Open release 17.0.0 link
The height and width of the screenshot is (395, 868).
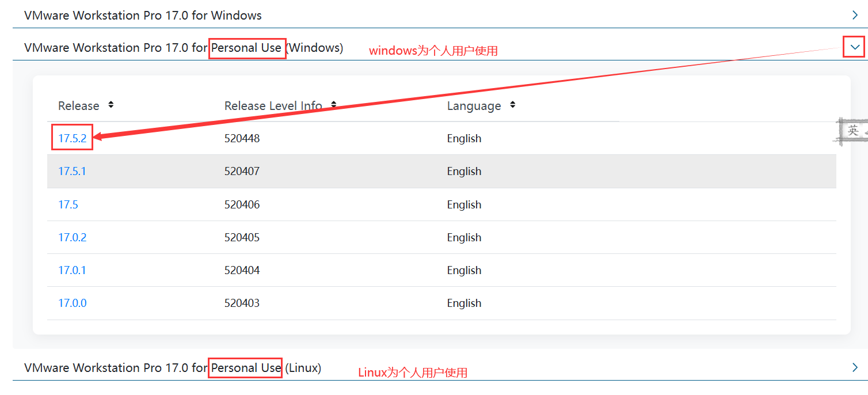[72, 303]
